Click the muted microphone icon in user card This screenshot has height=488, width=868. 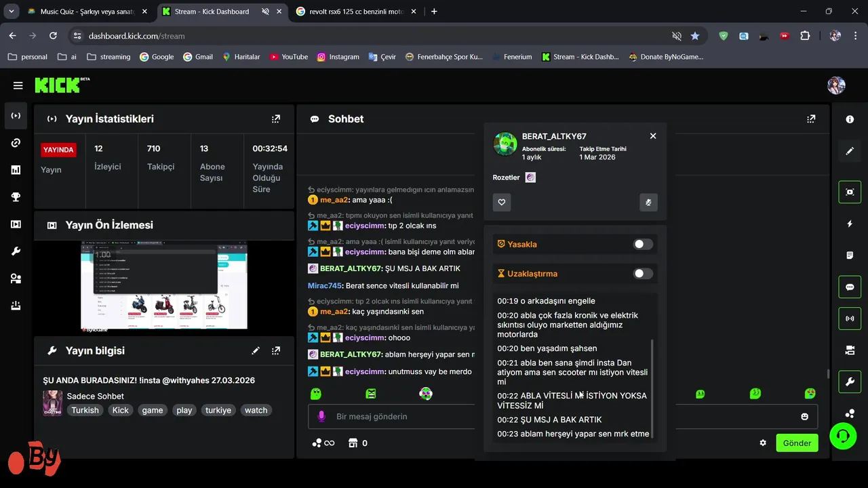pos(648,202)
